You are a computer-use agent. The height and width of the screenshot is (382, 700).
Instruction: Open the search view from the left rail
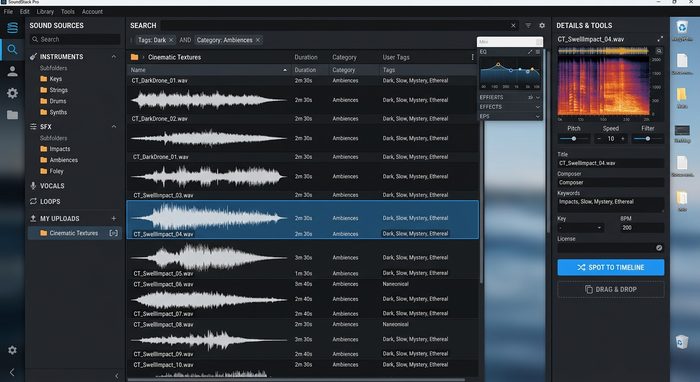pos(12,50)
